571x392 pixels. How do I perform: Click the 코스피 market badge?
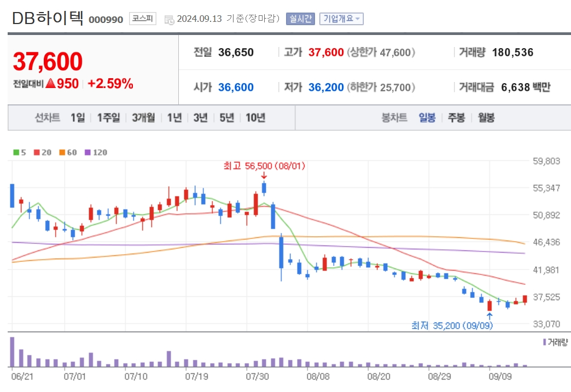pyautogui.click(x=143, y=19)
